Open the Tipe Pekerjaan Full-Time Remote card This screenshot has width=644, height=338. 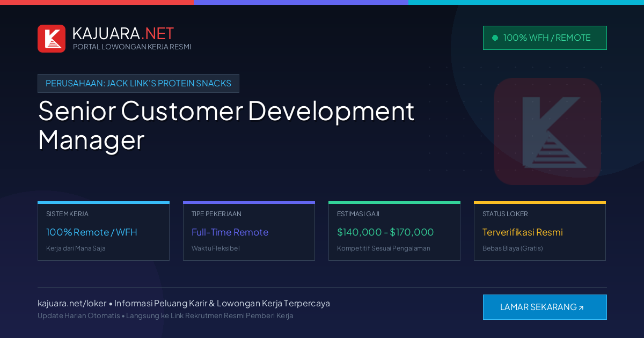coord(249,231)
